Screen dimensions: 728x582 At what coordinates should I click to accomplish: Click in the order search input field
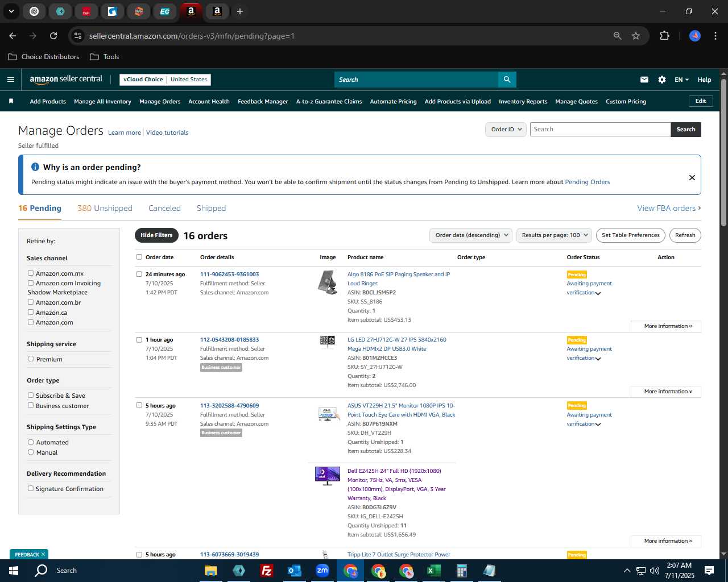(x=600, y=130)
